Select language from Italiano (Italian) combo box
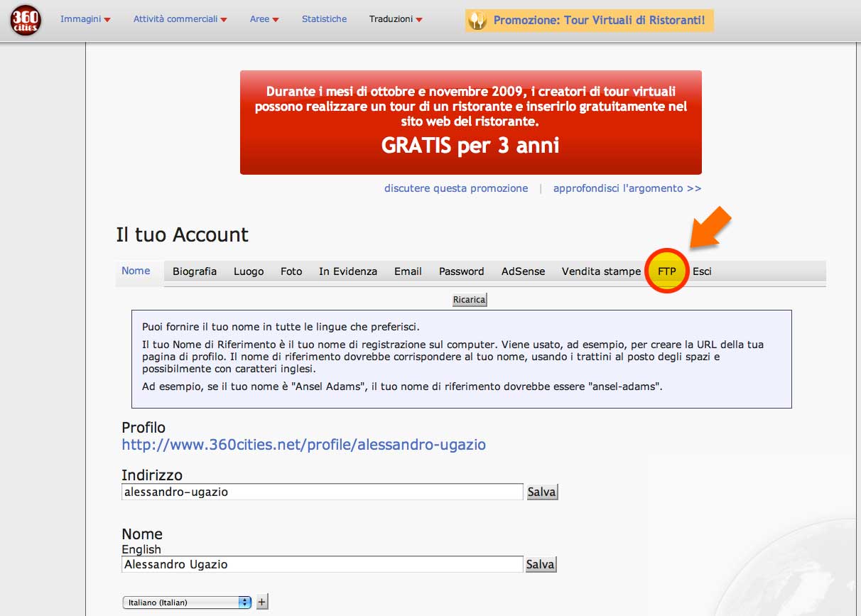 pyautogui.click(x=188, y=602)
